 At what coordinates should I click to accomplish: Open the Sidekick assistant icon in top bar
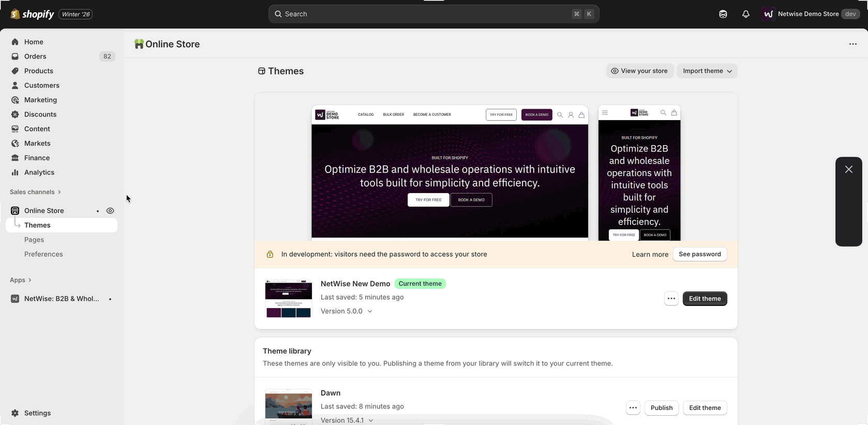click(723, 14)
